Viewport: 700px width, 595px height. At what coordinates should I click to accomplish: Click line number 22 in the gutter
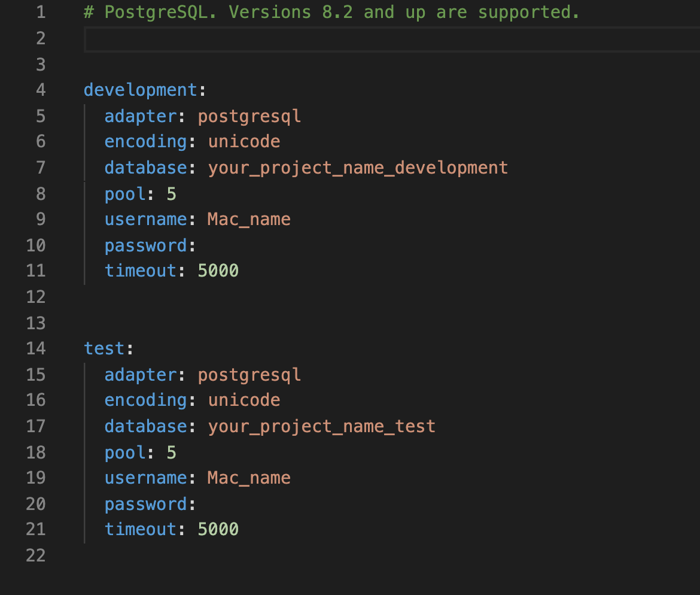tap(36, 555)
